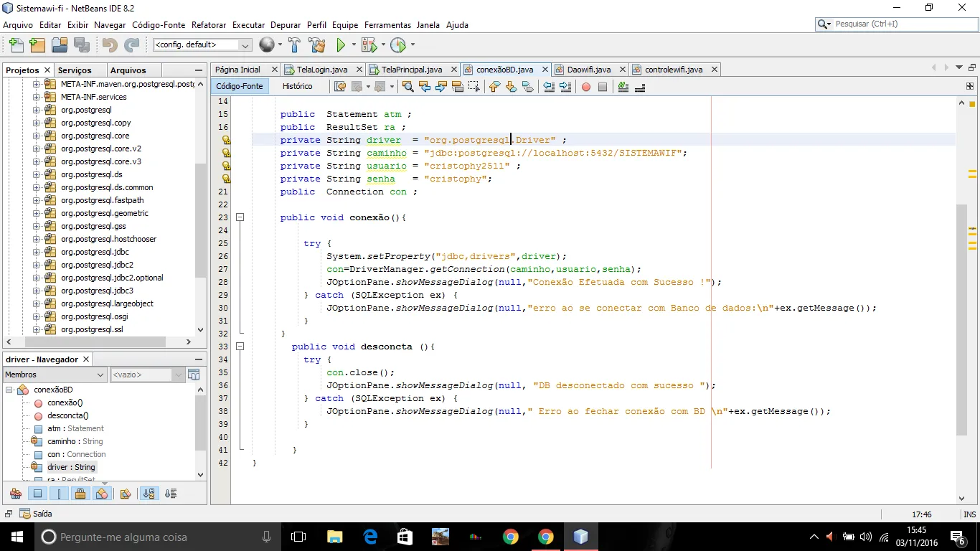
Task: Open the Saída output panel
Action: (36, 514)
